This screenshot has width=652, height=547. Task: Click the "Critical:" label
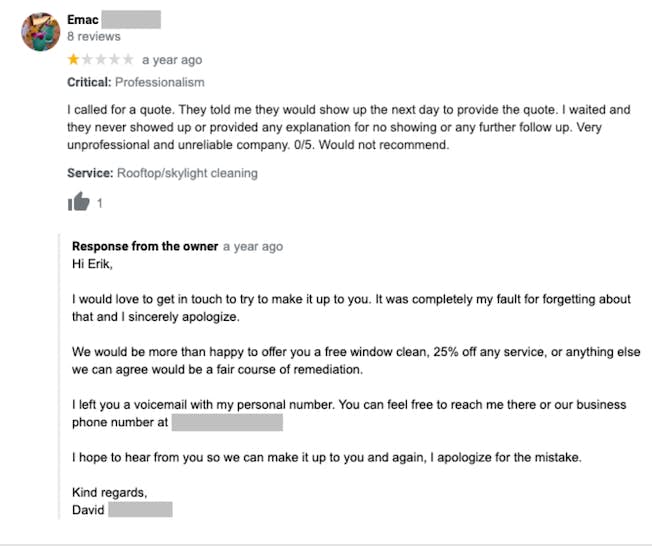click(89, 82)
